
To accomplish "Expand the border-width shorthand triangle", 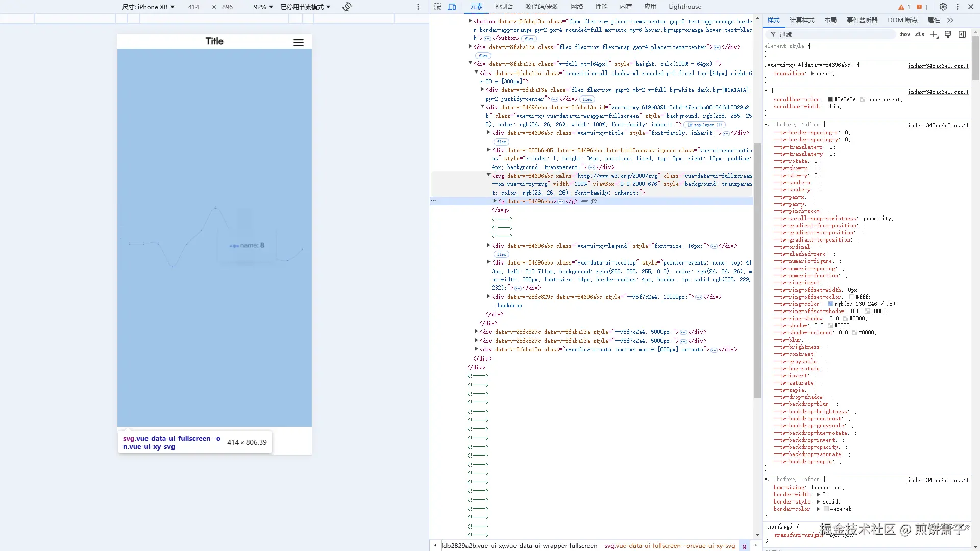I will (818, 495).
